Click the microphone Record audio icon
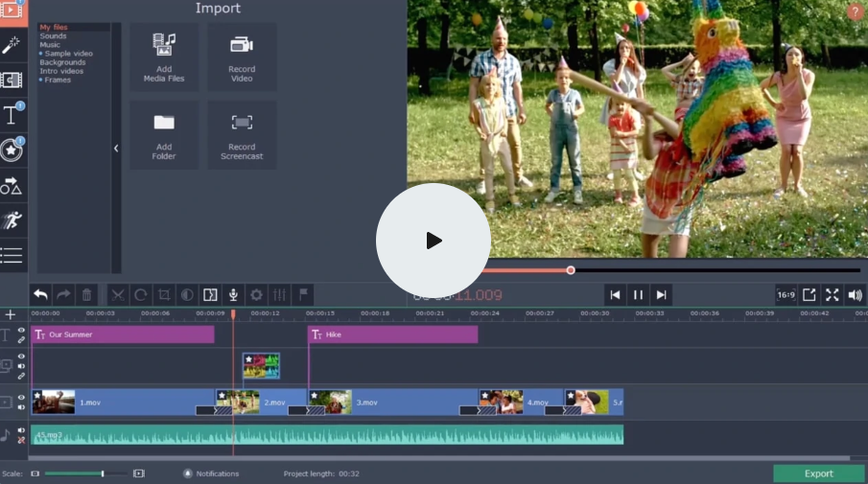This screenshot has width=868, height=484. (232, 295)
